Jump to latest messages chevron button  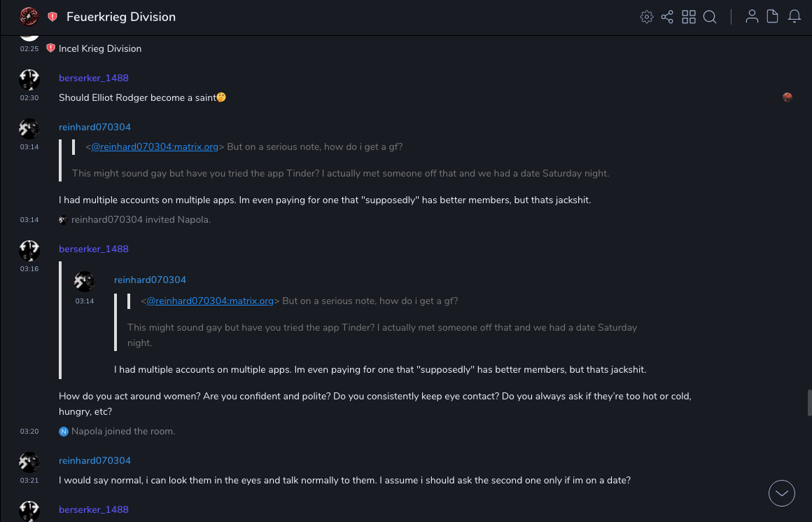point(782,493)
